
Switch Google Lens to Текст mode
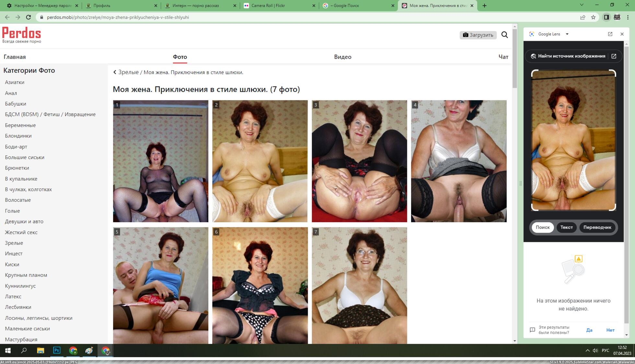click(567, 227)
